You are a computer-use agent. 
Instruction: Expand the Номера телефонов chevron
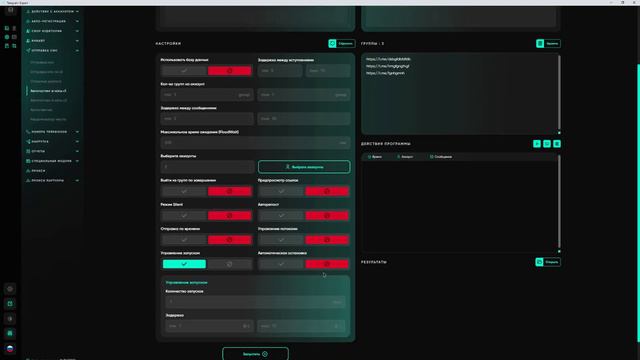tap(77, 132)
